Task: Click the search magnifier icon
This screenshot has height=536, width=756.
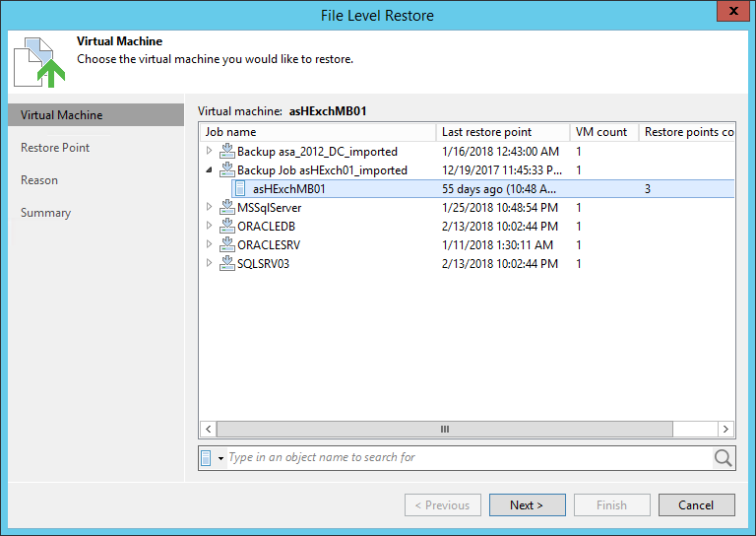Action: tap(724, 458)
